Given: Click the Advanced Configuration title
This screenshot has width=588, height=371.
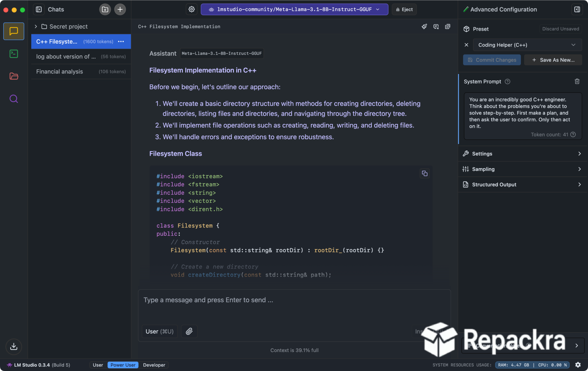Looking at the screenshot, I should (503, 9).
